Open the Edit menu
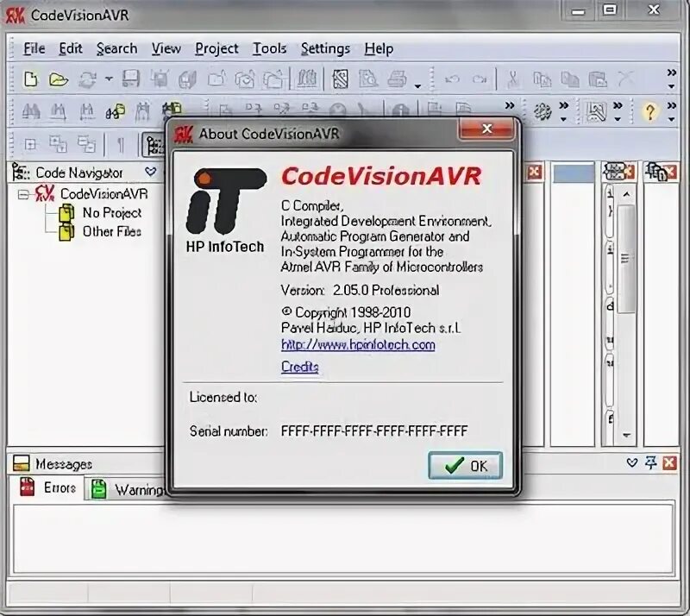Screen dimensions: 690x616 (x=71, y=48)
